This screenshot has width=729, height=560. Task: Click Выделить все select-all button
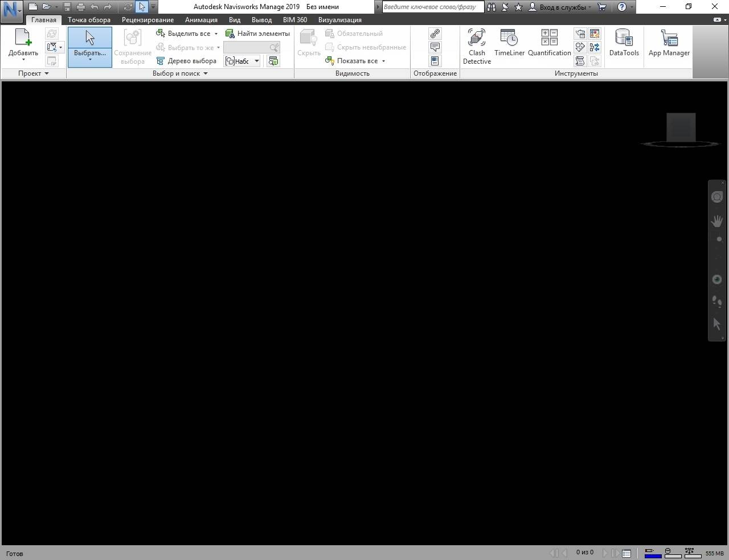[183, 34]
